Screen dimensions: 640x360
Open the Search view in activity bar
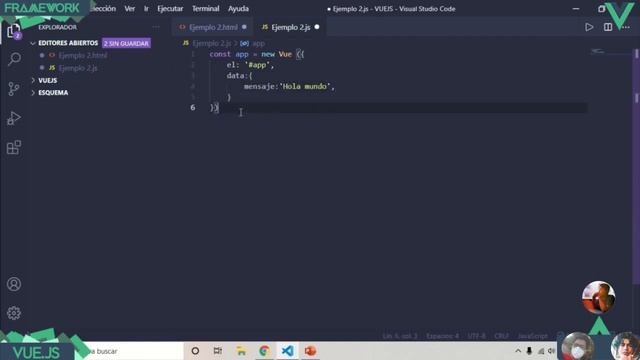pos(14,59)
